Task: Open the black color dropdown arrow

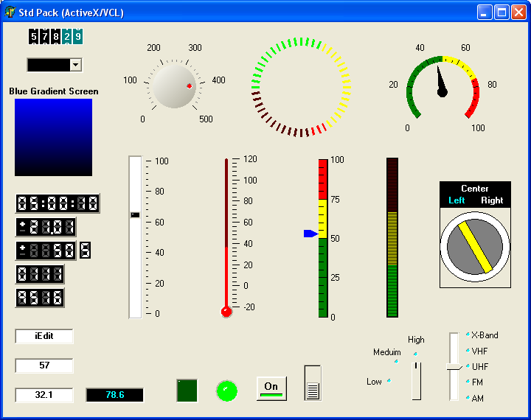Action: click(x=76, y=65)
